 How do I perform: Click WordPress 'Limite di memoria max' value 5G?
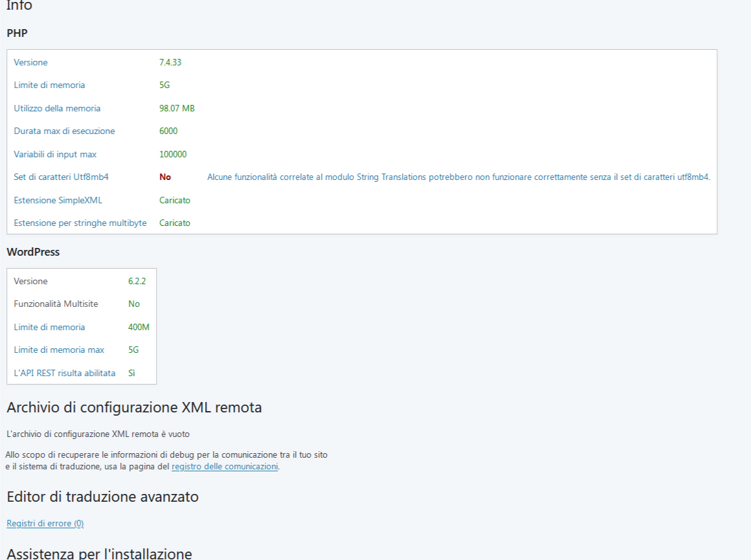coord(133,350)
